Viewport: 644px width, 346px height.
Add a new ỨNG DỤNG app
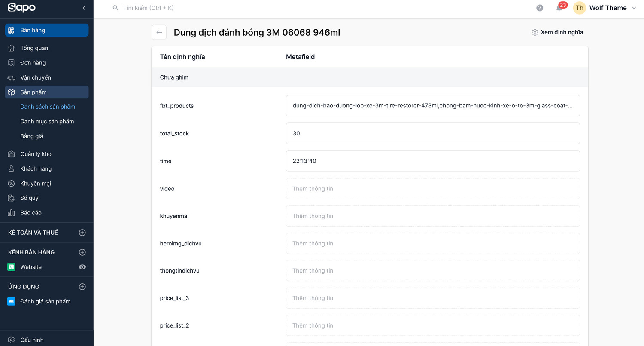82,287
